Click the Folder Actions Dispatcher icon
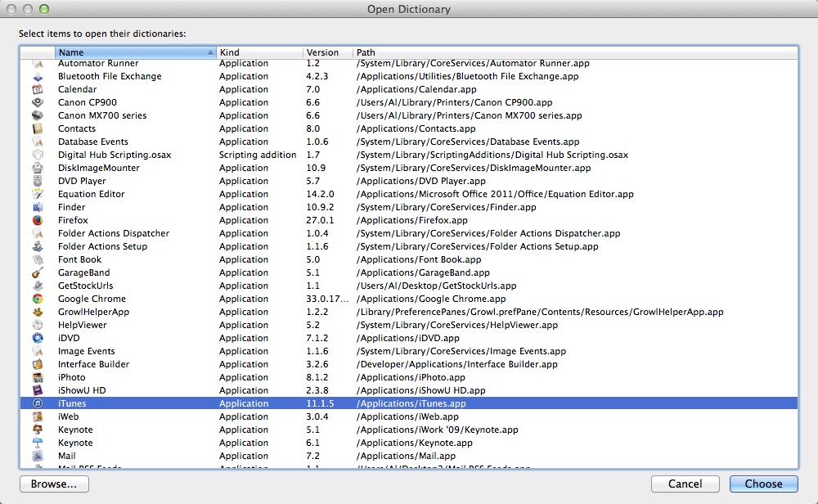The height and width of the screenshot is (504, 818). 38,234
